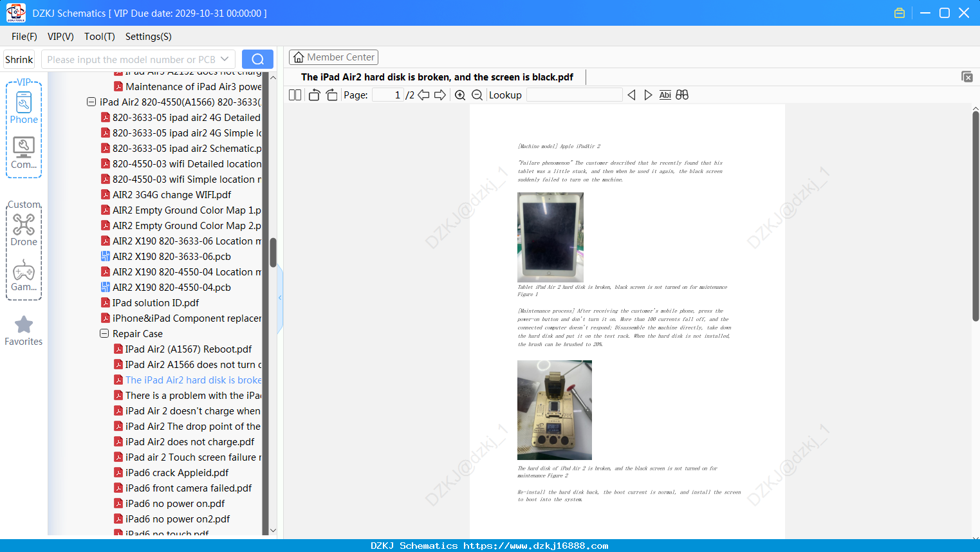
Task: Open iPad6 no power on2.pdf
Action: tap(172, 519)
